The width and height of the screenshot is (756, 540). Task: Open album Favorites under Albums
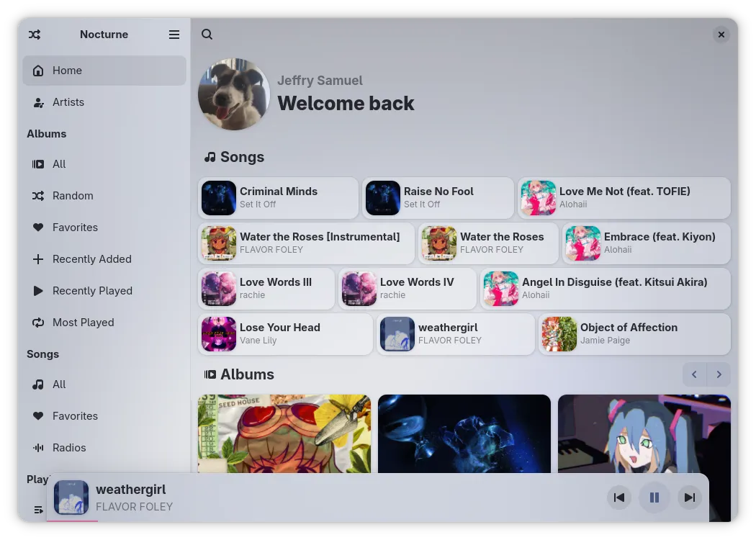(104, 227)
